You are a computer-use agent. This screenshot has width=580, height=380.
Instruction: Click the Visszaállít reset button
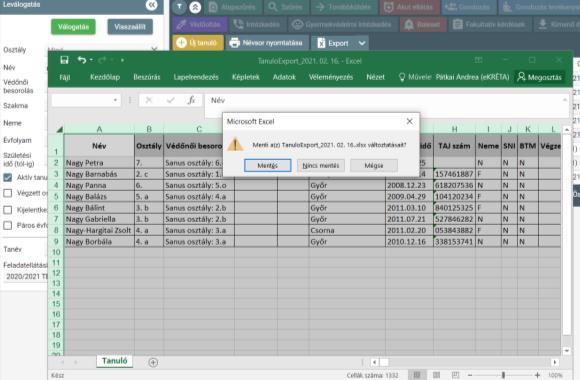point(130,27)
